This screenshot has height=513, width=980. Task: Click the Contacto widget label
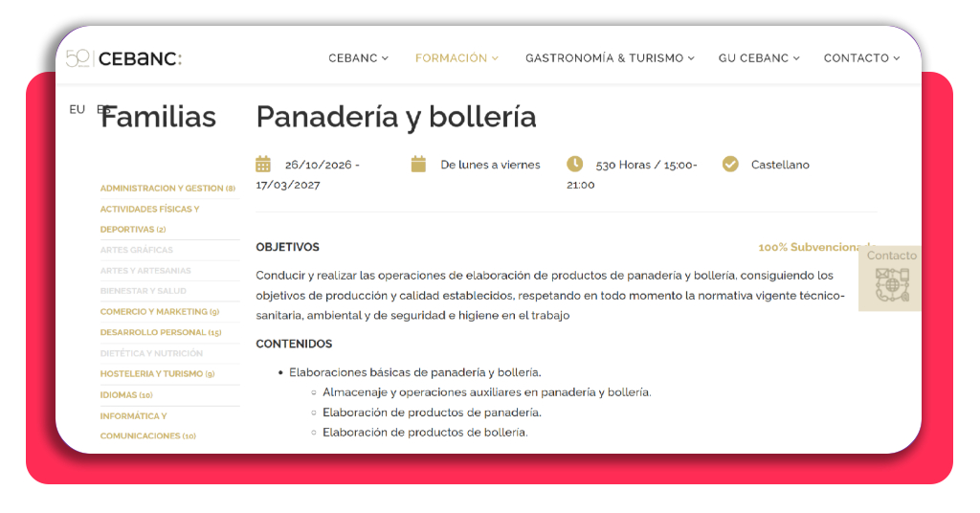[892, 256]
